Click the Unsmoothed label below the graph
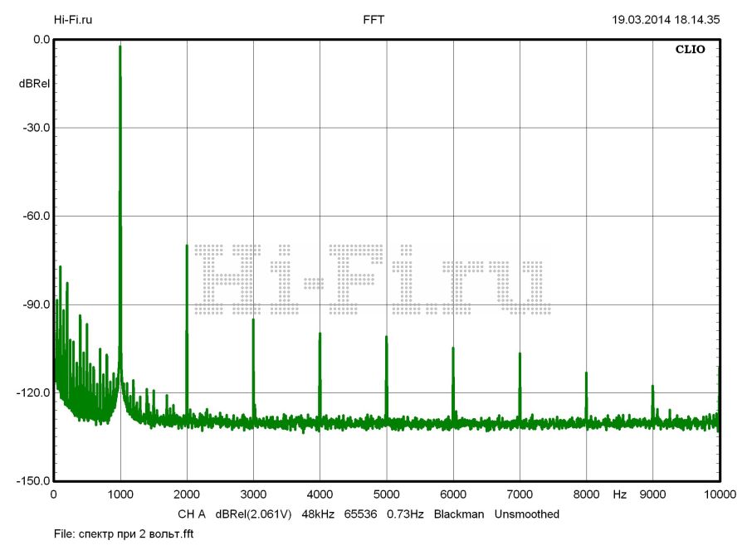This screenshot has height=560, width=747. click(x=527, y=514)
